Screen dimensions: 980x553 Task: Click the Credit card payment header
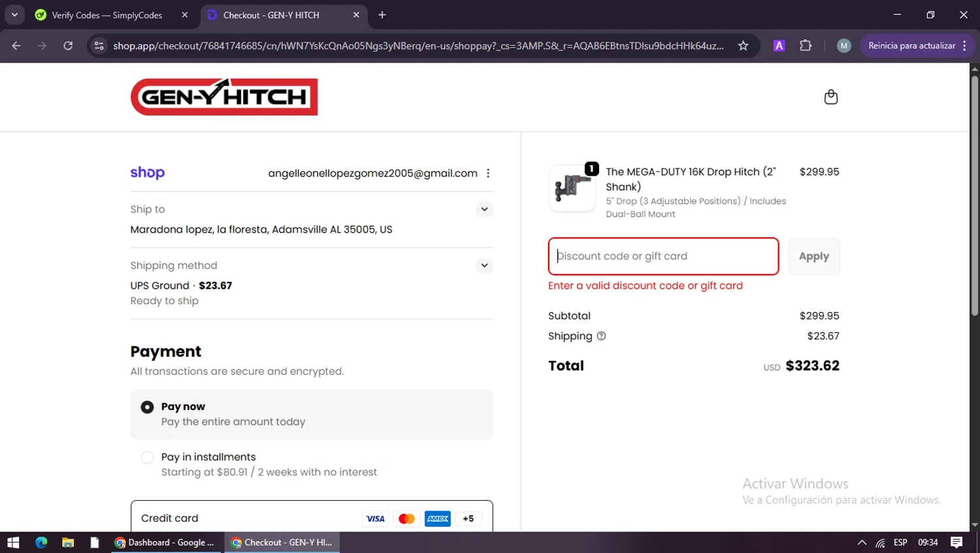[x=312, y=518]
